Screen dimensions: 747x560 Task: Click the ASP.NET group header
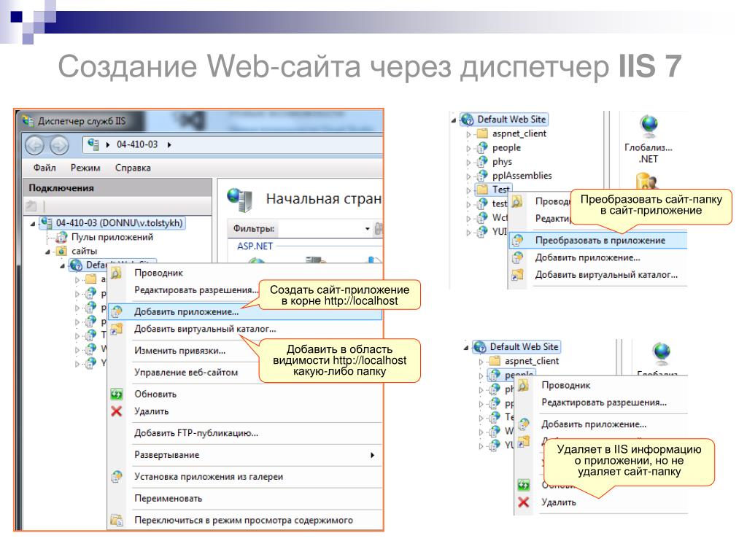pos(255,246)
